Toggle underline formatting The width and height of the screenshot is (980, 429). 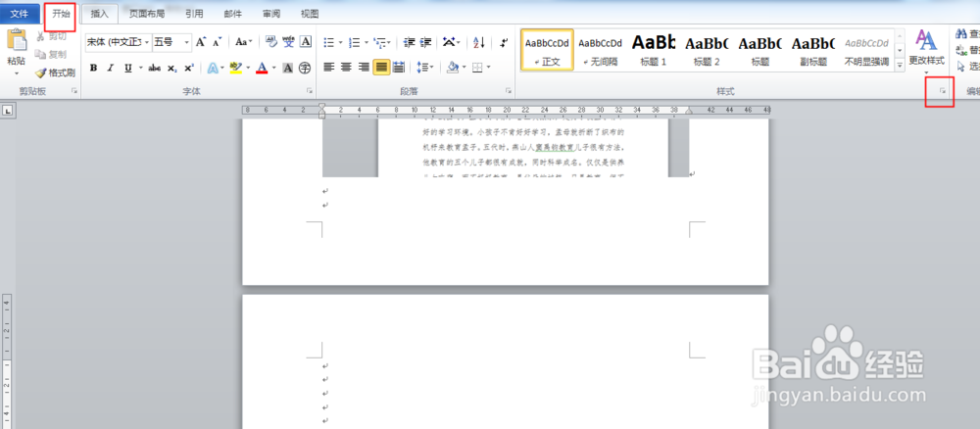[128, 68]
